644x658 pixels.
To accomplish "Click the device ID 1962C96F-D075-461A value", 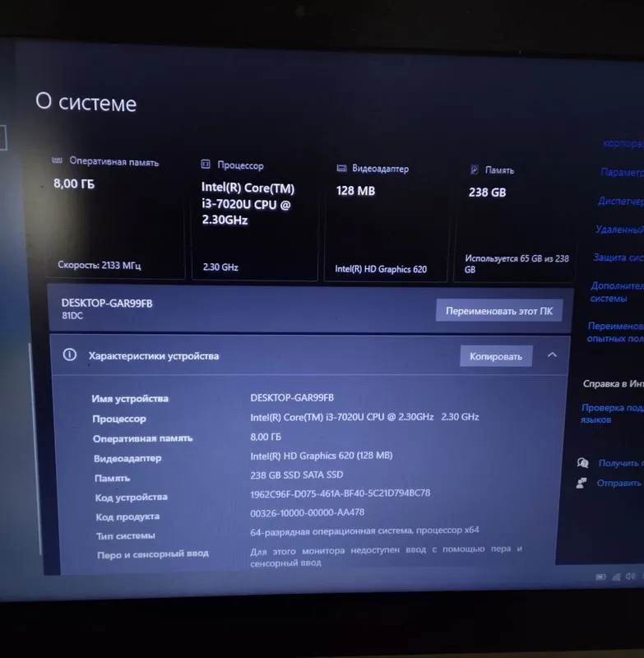I will click(341, 493).
